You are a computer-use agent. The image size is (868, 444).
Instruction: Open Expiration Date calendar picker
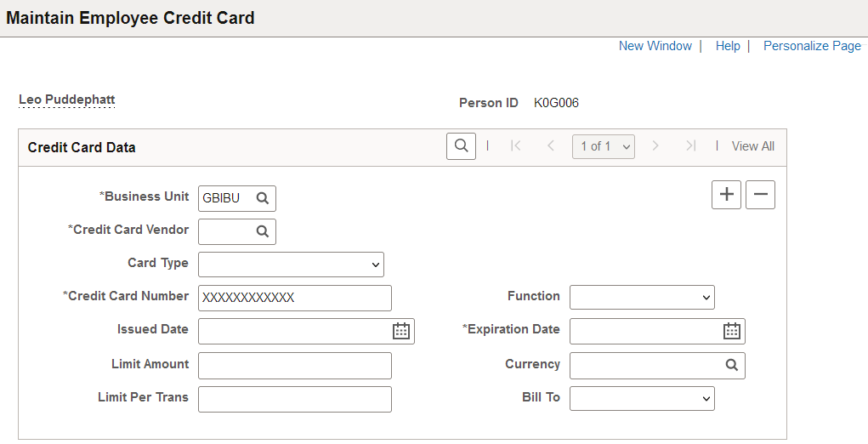[732, 331]
